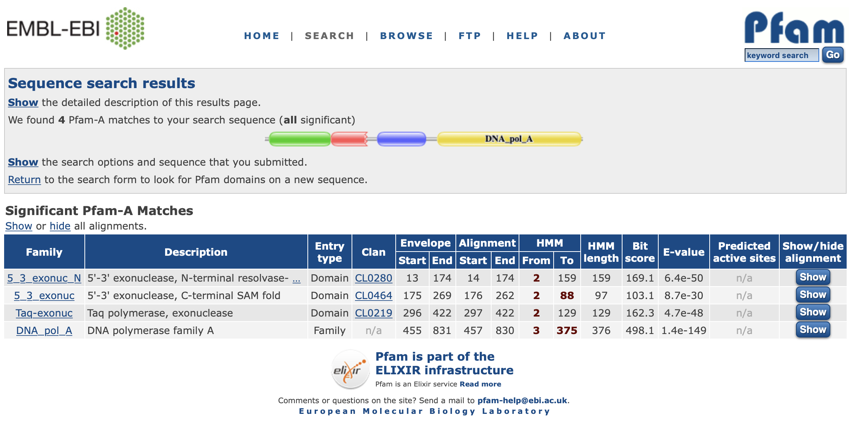The width and height of the screenshot is (850, 421).
Task: Expand truncated 5_3_exonuc_N description ellipsis
Action: pos(296,278)
